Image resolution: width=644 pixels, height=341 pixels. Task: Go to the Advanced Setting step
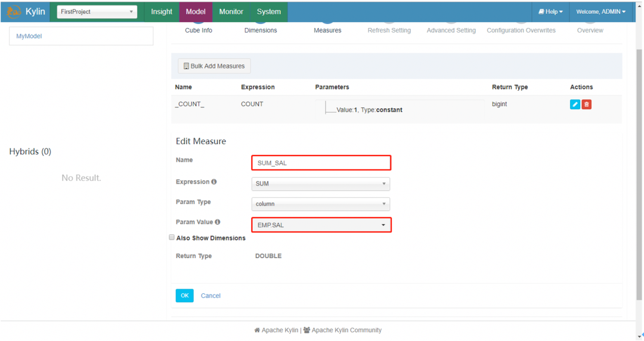(451, 30)
